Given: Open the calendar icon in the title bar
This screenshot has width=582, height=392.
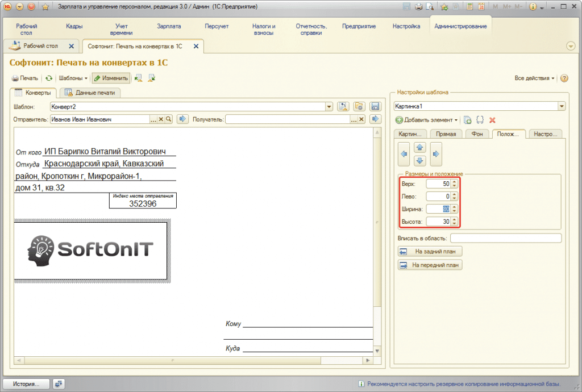Looking at the screenshot, I should [x=481, y=7].
